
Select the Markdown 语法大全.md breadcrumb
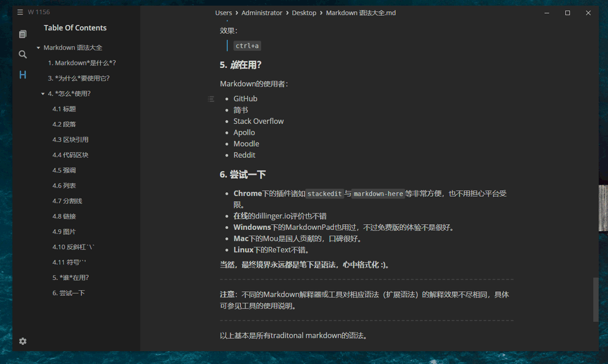coord(361,12)
